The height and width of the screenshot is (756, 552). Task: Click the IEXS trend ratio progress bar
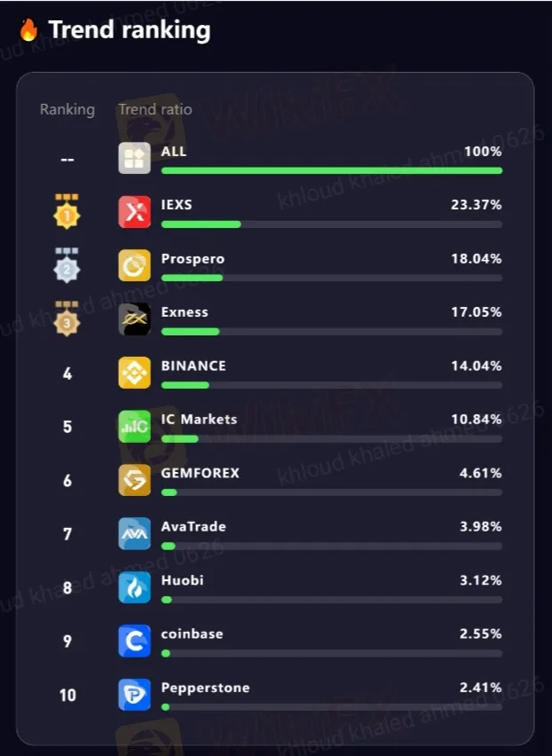[x=331, y=224]
